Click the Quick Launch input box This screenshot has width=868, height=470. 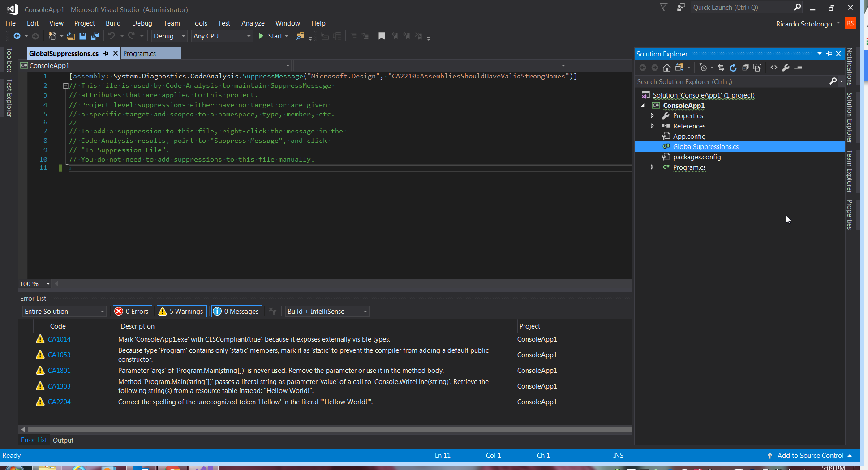tap(741, 7)
